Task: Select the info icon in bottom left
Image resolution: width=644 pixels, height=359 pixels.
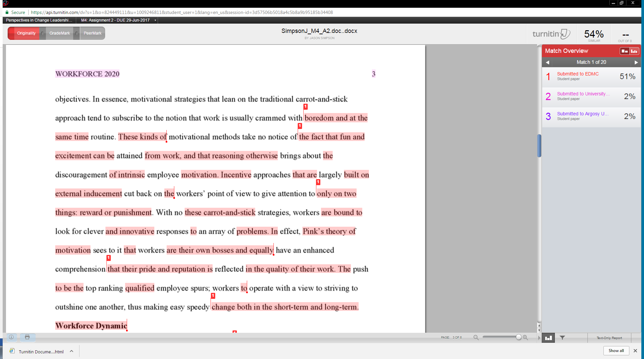Action: pyautogui.click(x=11, y=337)
